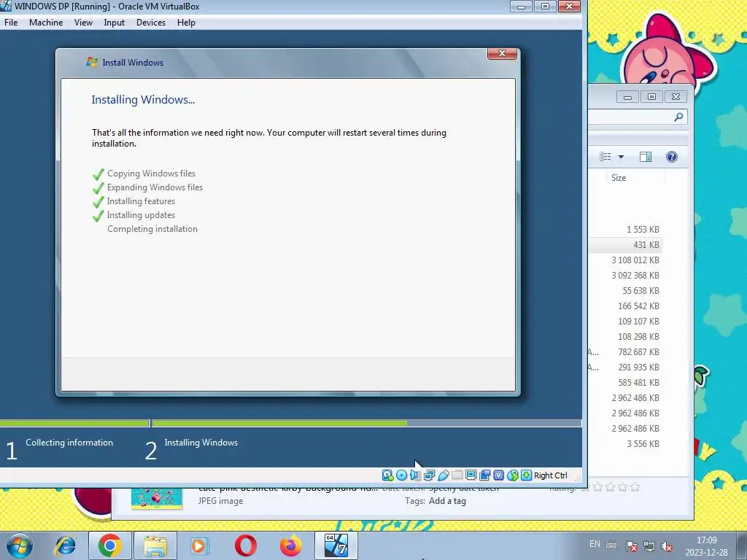Click 'Installing features' step text
The height and width of the screenshot is (560, 747).
141,201
